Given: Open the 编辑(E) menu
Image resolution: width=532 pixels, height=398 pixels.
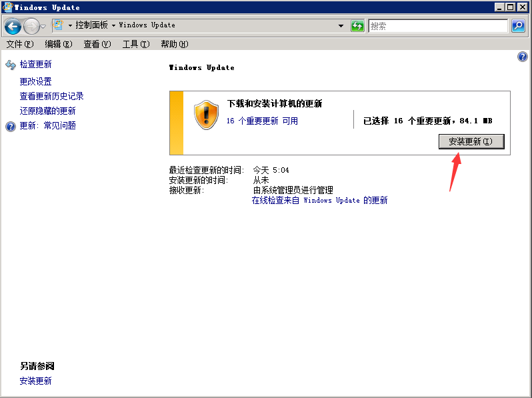Looking at the screenshot, I should (59, 44).
